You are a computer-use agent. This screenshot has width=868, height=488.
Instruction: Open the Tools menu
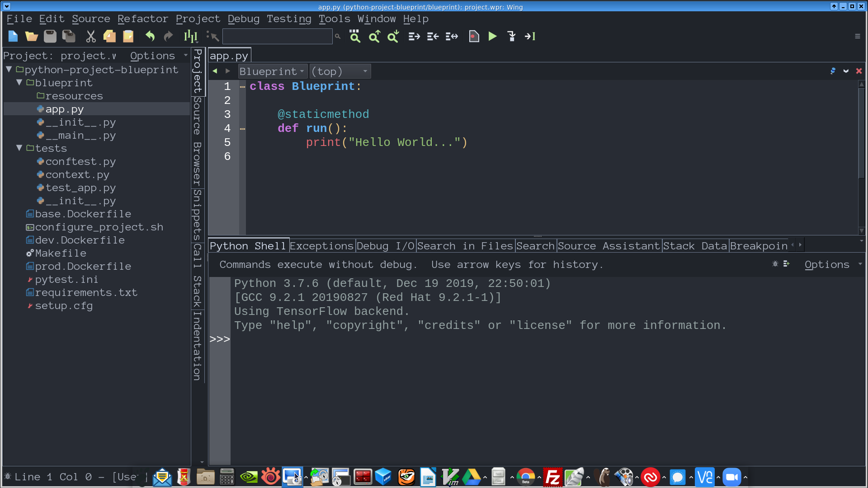click(335, 19)
